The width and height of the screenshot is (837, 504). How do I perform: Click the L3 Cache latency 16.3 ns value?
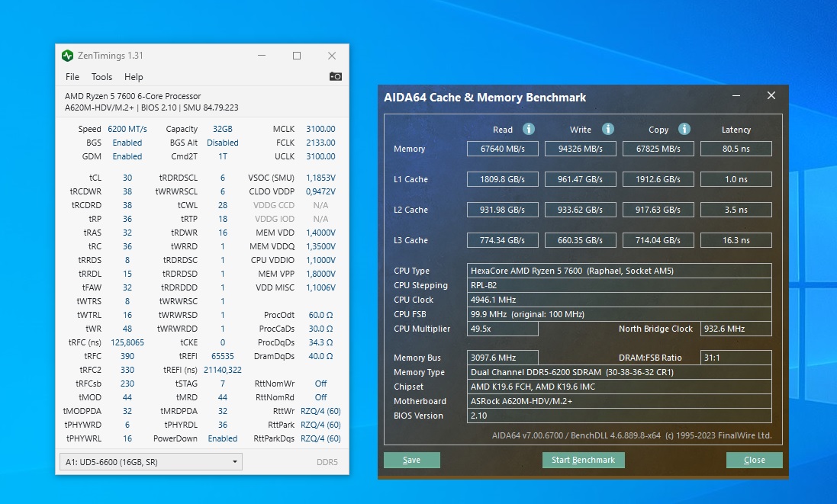736,240
